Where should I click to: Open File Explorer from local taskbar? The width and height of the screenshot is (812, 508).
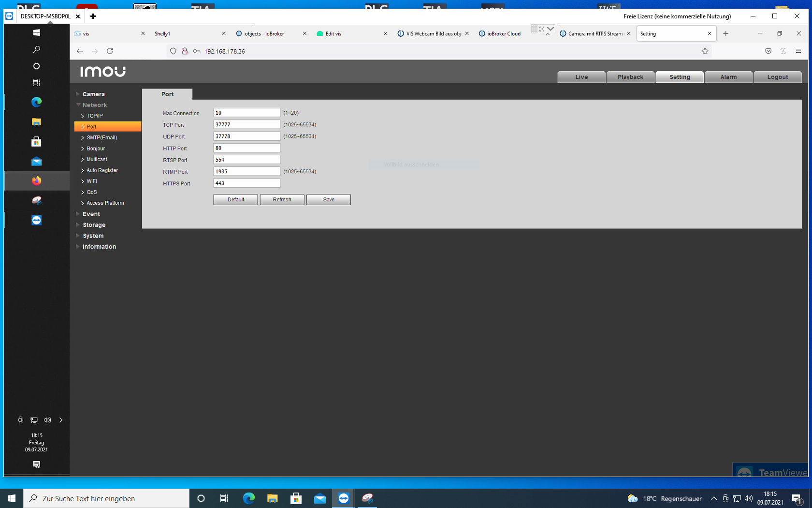(x=273, y=498)
